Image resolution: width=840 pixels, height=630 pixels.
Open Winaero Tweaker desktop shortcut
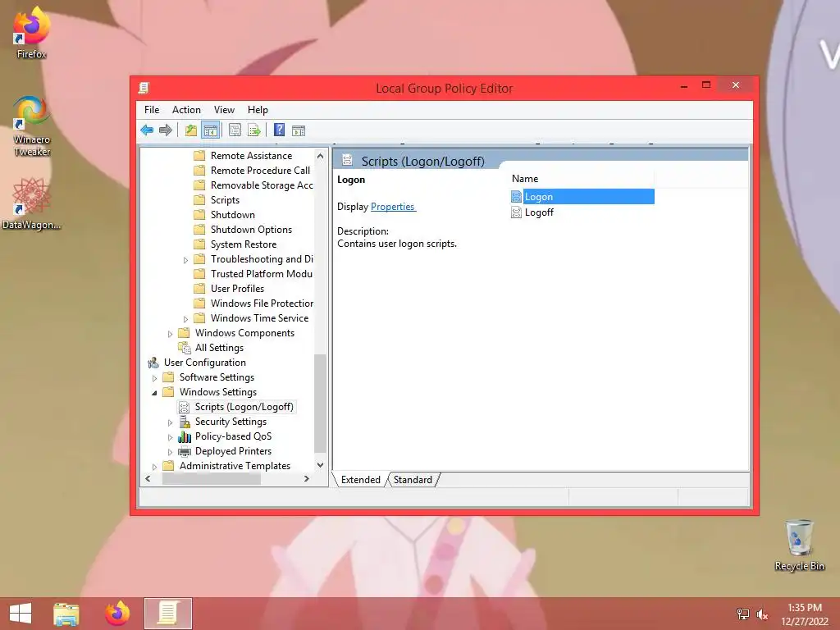(32, 126)
